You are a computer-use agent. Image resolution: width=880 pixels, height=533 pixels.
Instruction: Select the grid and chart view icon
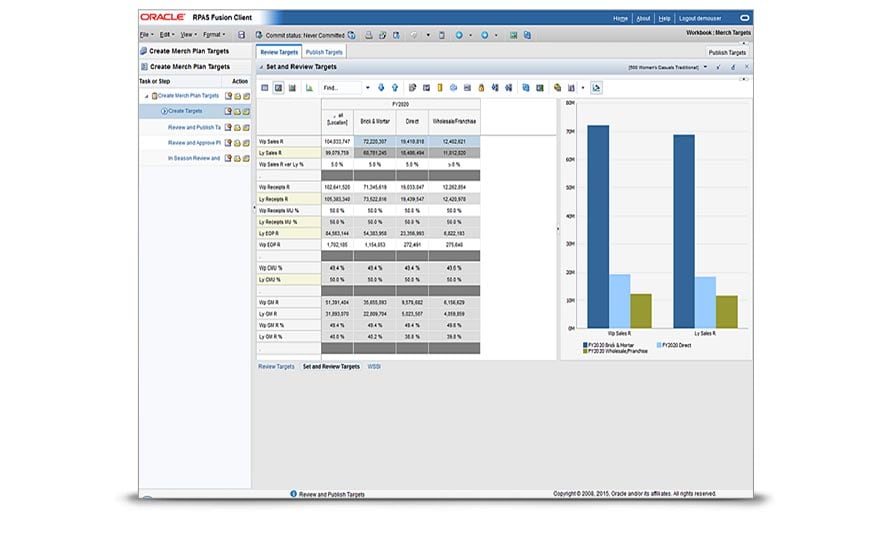(278, 88)
